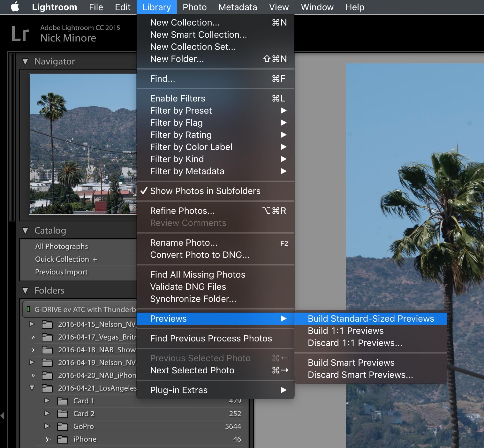Open the Help menu
Image resolution: width=484 pixels, height=448 pixels.
(355, 7)
